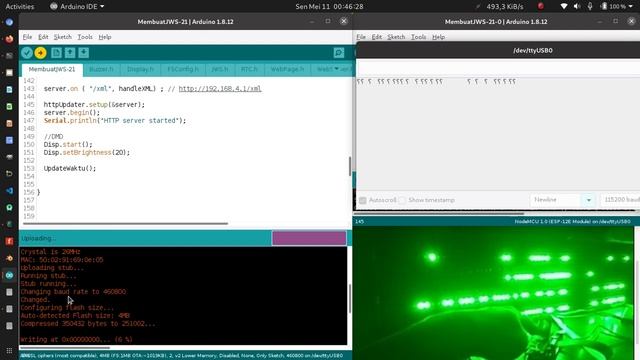Click the console output vertical scrollbar
This screenshot has width=640, height=360.
[349, 298]
